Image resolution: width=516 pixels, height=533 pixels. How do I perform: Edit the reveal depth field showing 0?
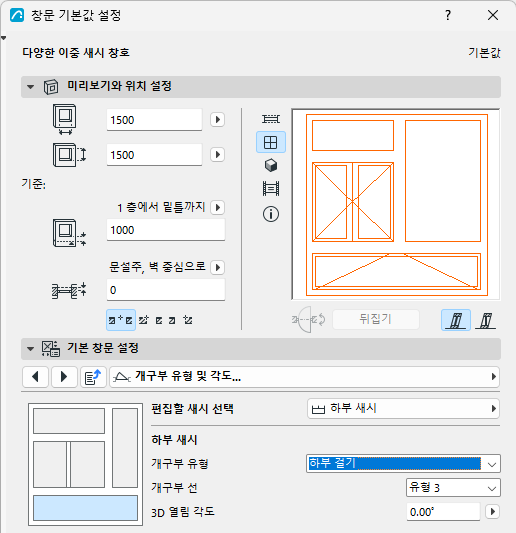pyautogui.click(x=166, y=290)
